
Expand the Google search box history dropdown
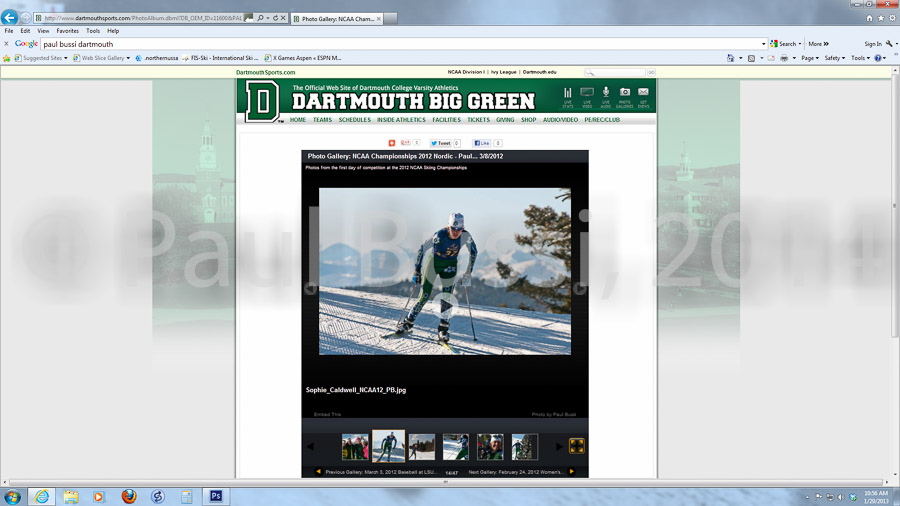click(x=763, y=44)
